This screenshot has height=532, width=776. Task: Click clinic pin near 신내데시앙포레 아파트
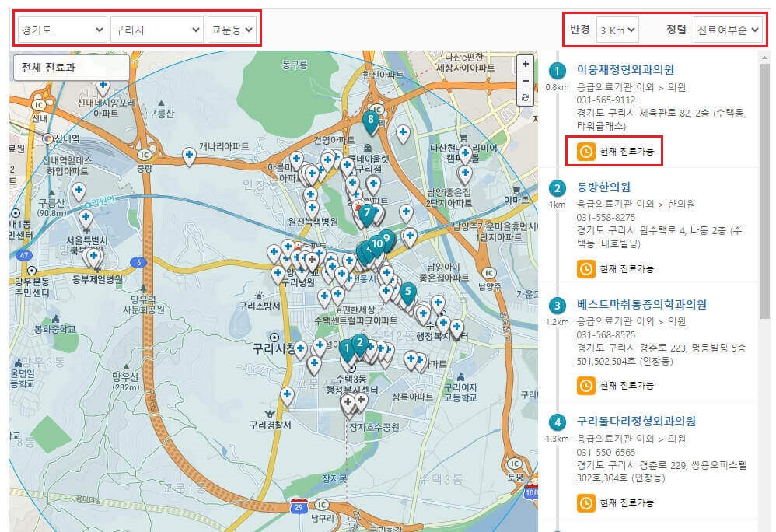click(103, 88)
